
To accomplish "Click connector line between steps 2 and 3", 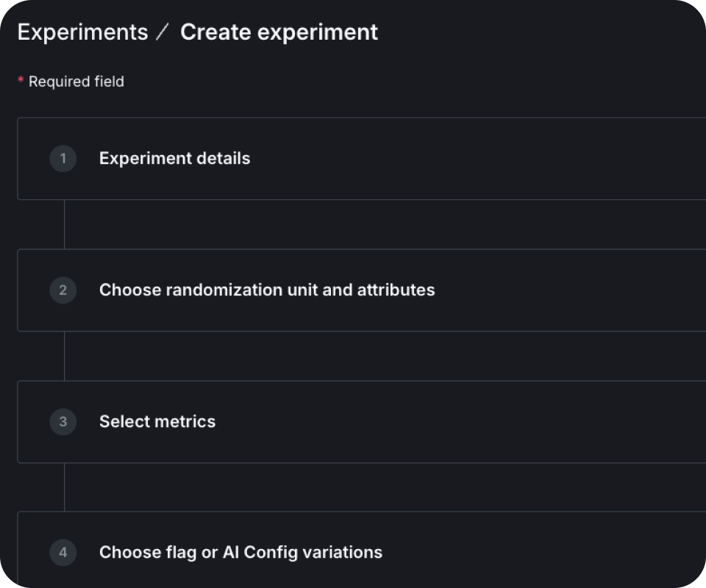I will click(65, 356).
